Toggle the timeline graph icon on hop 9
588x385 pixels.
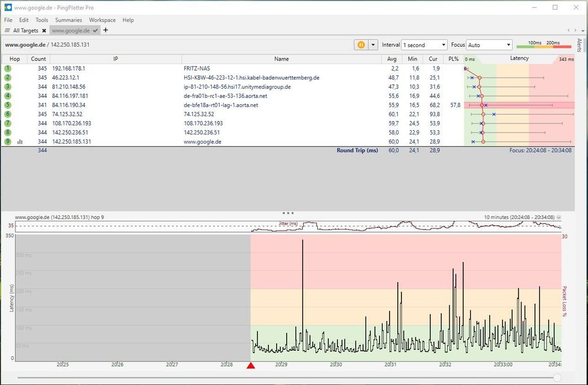click(20, 141)
